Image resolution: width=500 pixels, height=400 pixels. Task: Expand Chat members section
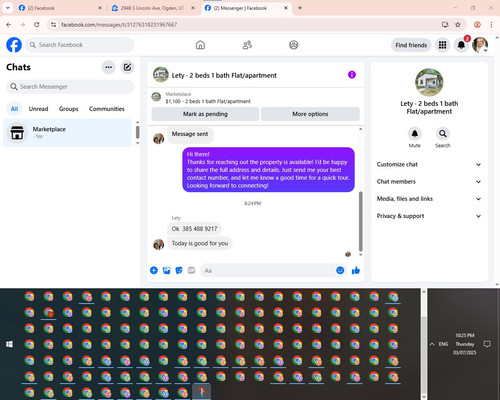coord(429,182)
